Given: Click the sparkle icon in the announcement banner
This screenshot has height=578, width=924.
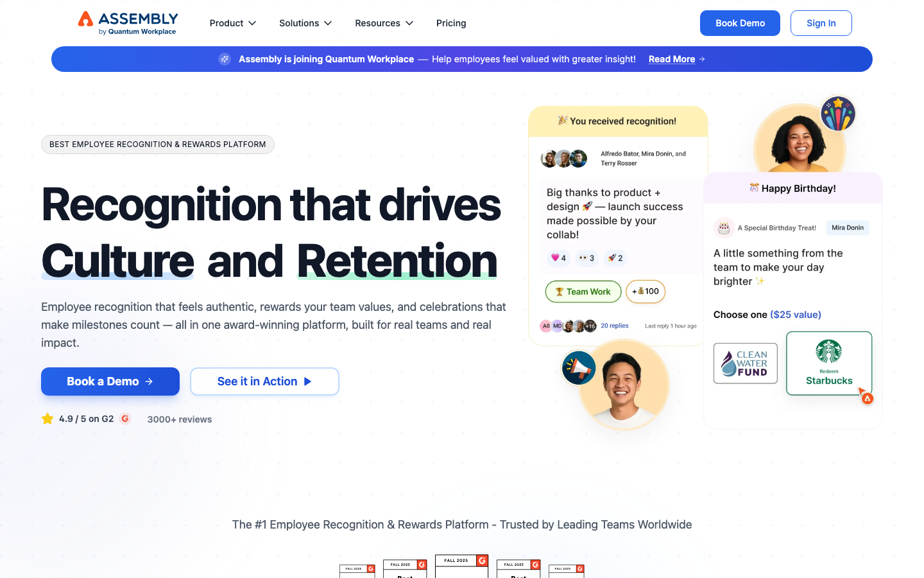Looking at the screenshot, I should pos(225,59).
